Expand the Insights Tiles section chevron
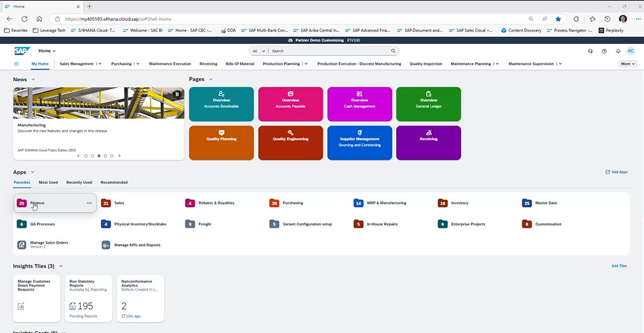This screenshot has width=644, height=333. 61,266
